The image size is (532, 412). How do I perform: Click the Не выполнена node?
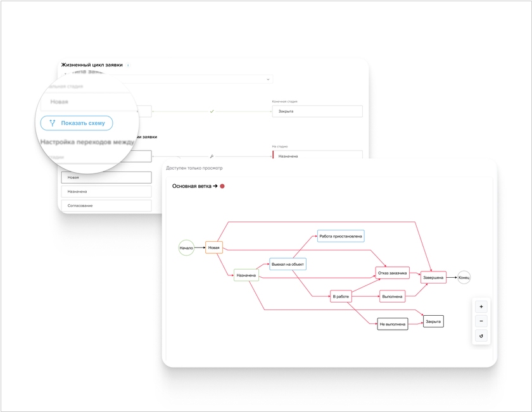[393, 324]
